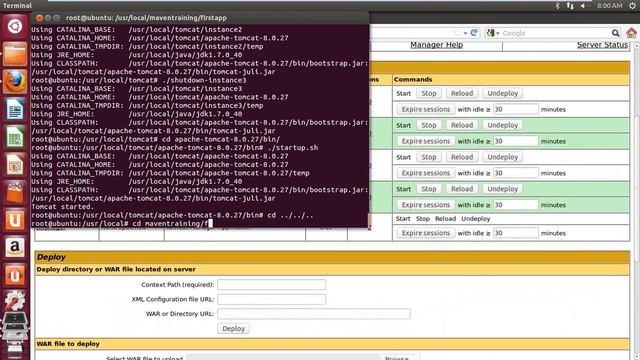Click the Context Path (required) field
Image resolution: width=640 pixels, height=360 pixels.
click(x=271, y=284)
